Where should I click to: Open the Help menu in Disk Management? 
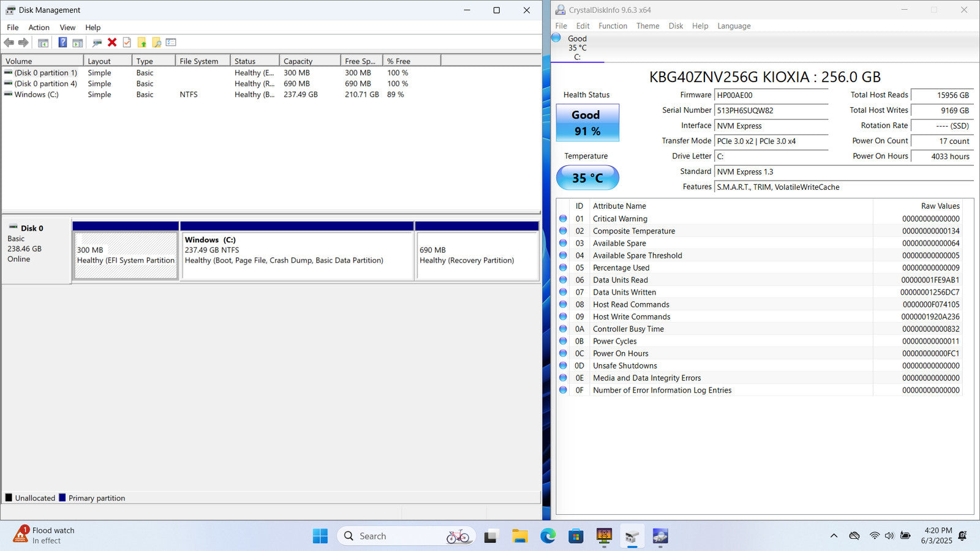click(x=93, y=28)
